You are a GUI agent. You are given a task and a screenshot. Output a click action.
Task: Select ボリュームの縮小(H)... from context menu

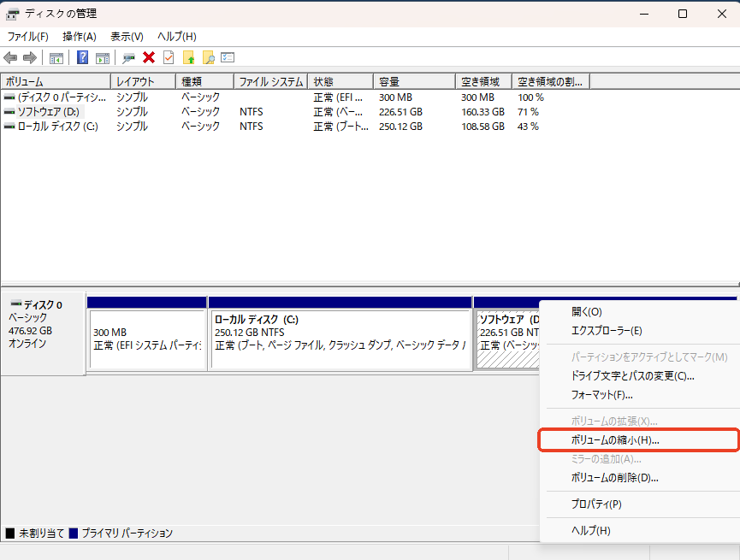point(614,439)
